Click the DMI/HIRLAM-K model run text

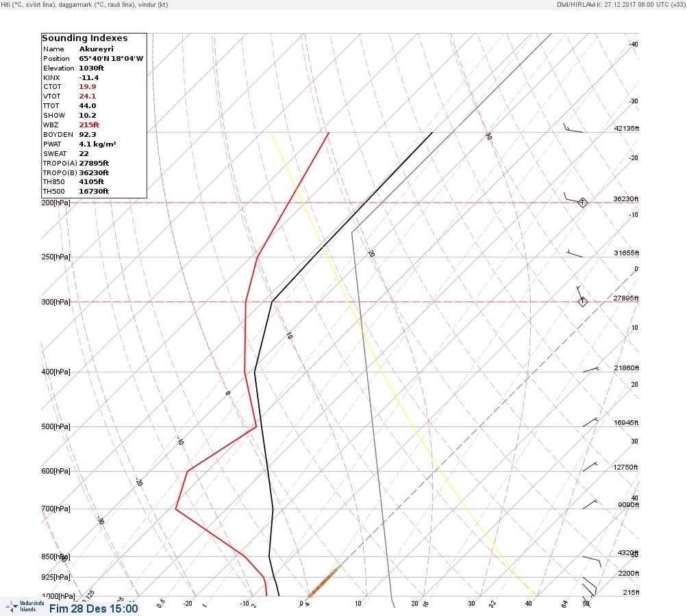point(621,4)
